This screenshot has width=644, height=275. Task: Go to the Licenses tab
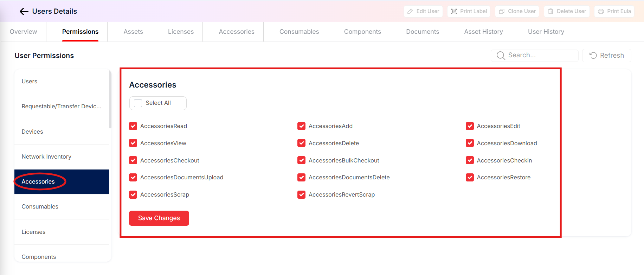coord(181,32)
